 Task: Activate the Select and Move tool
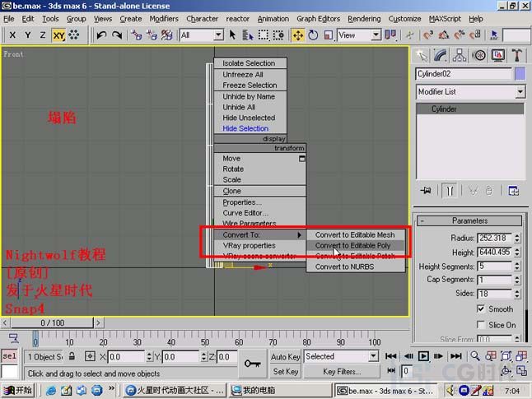[298, 35]
